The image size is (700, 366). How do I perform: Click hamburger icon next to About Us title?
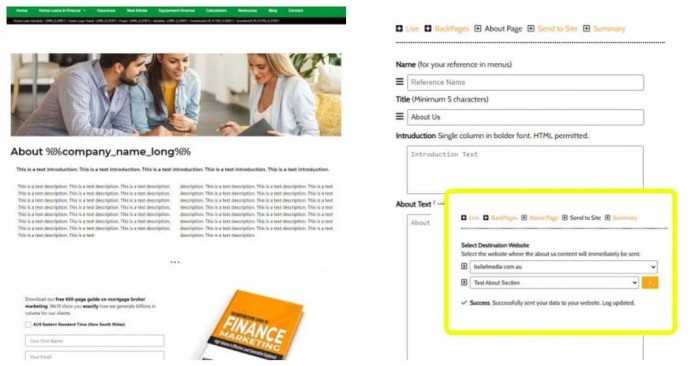(x=400, y=116)
